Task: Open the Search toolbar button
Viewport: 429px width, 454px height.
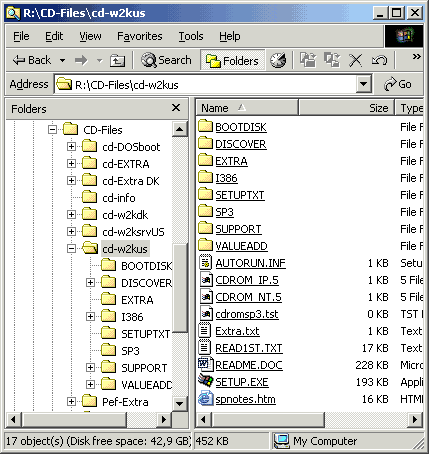Action: [166, 60]
